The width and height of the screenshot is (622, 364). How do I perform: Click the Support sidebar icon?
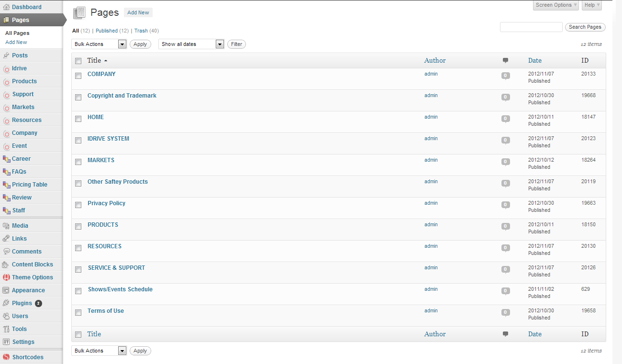click(6, 95)
